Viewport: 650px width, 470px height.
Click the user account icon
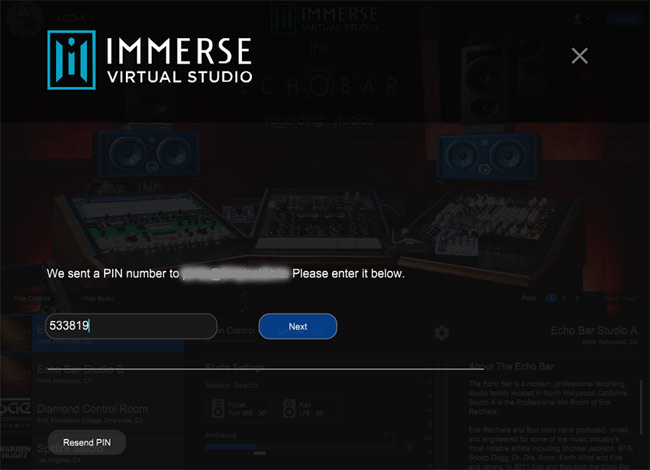click(578, 19)
